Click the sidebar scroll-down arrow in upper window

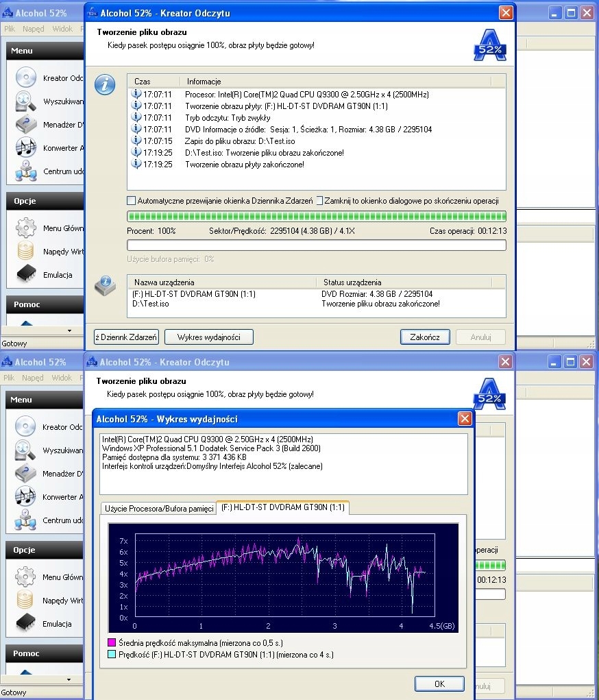[69, 331]
